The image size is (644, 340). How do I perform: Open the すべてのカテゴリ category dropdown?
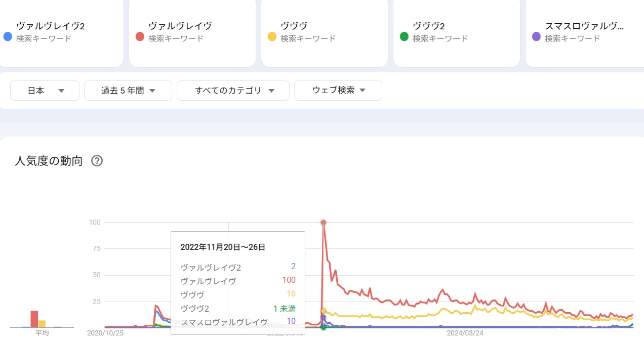233,91
